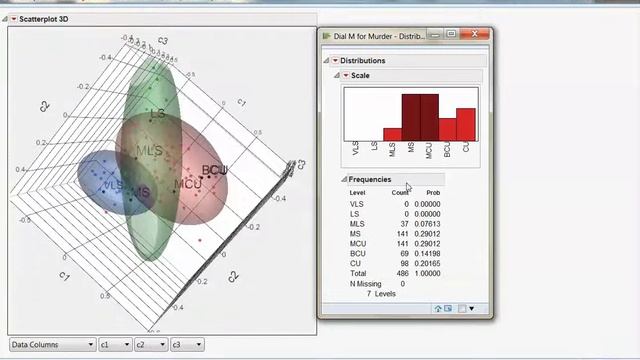Open the c2 axis dropdown
The width and height of the screenshot is (640, 360).
tap(151, 344)
